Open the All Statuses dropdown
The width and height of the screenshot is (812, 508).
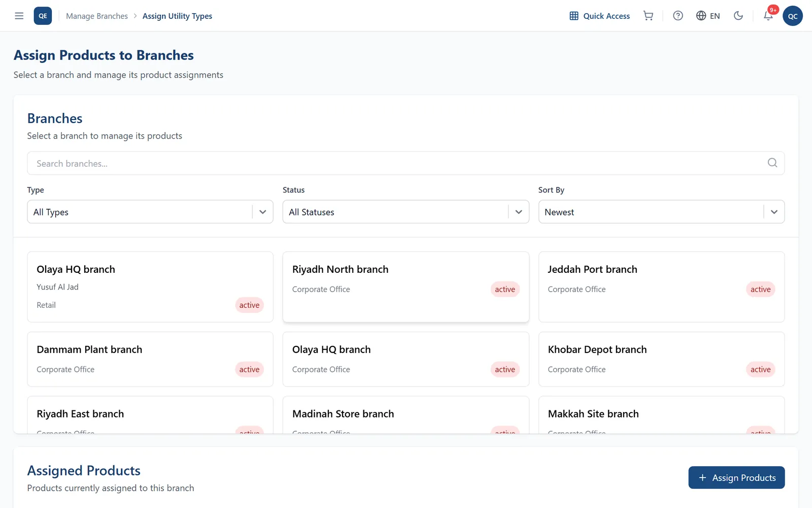click(x=405, y=212)
